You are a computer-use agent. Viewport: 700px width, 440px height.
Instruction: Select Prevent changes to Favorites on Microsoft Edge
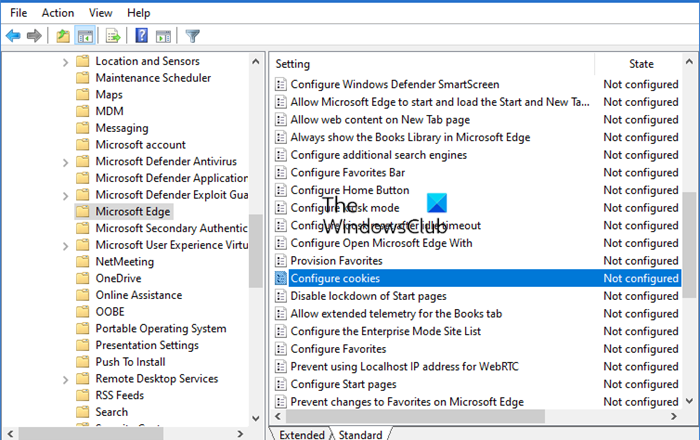coord(407,402)
